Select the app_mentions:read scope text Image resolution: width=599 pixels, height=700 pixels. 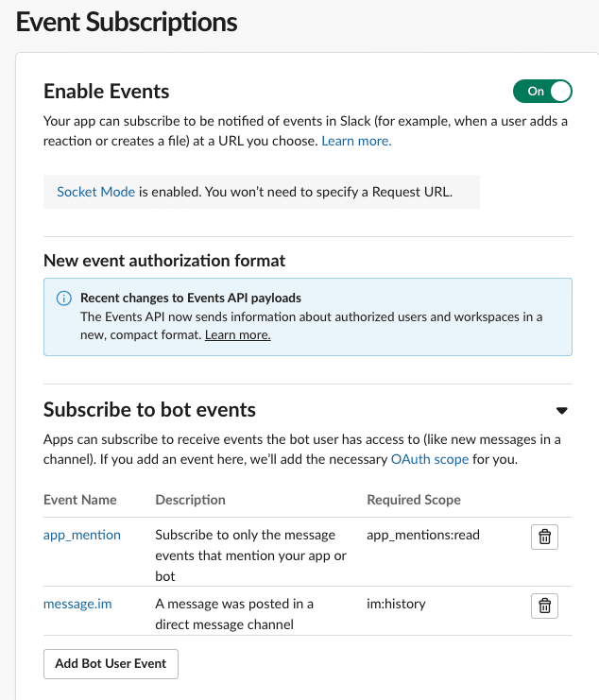tap(423, 535)
